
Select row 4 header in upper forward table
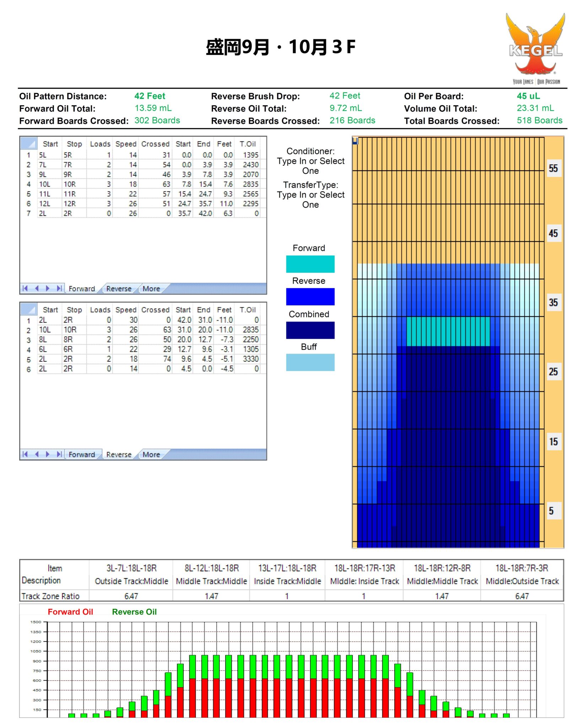click(28, 184)
